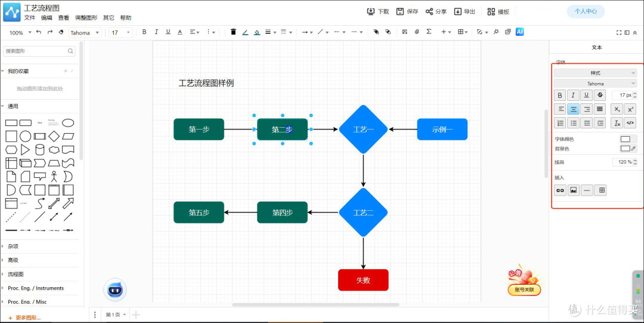
Task: Open the fill color bucket icon
Action: [x=257, y=32]
